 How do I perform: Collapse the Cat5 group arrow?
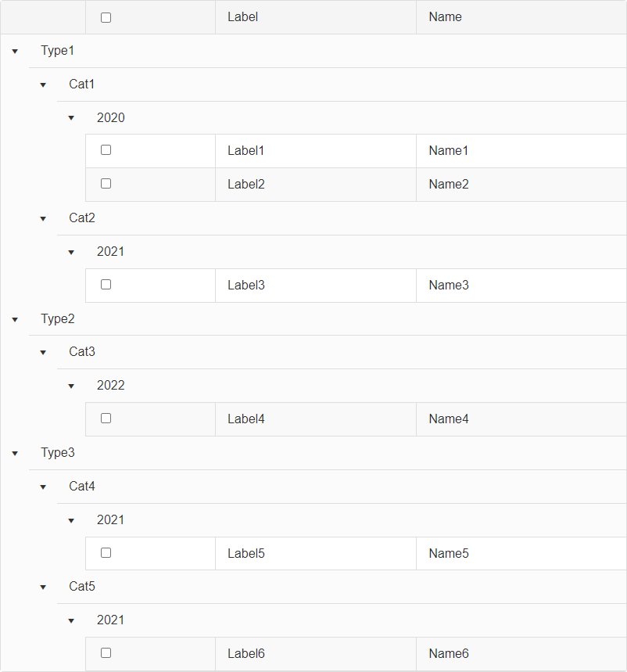point(43,588)
